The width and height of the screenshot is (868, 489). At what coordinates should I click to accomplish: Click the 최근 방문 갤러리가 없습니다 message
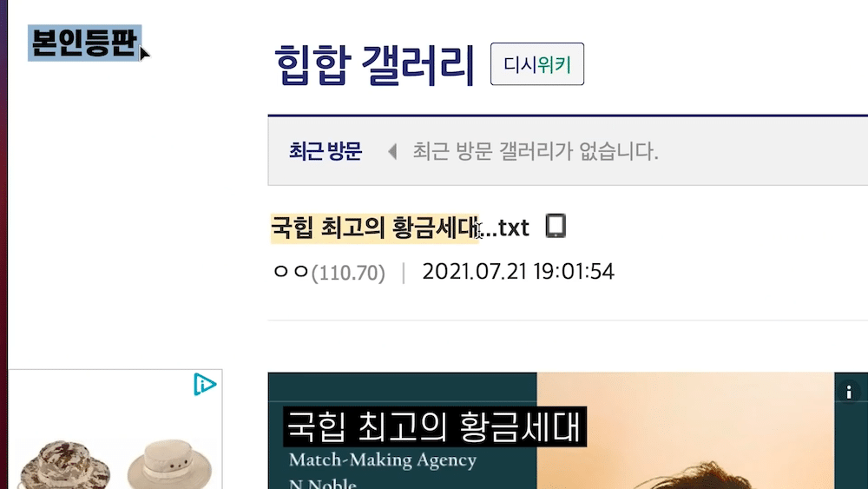click(x=536, y=151)
